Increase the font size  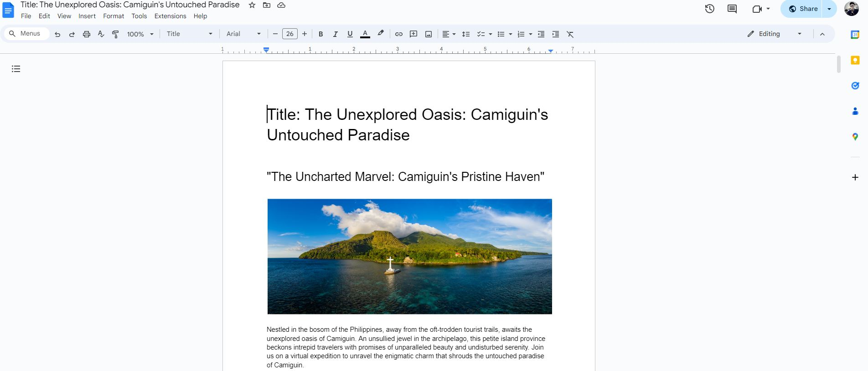click(305, 34)
